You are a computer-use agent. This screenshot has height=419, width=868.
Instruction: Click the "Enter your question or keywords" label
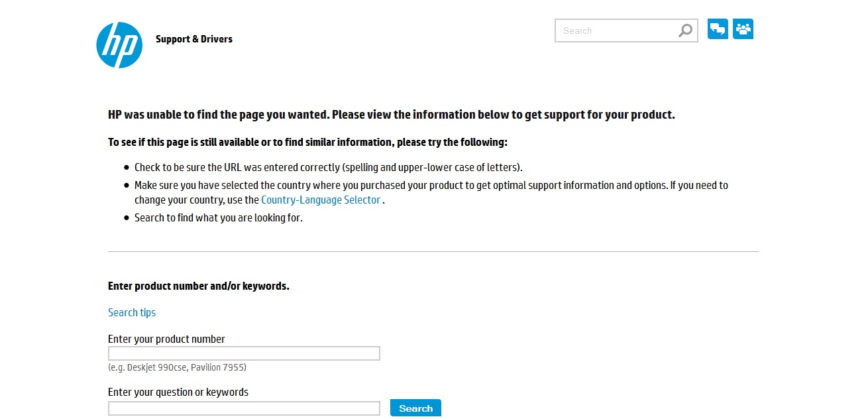click(178, 392)
